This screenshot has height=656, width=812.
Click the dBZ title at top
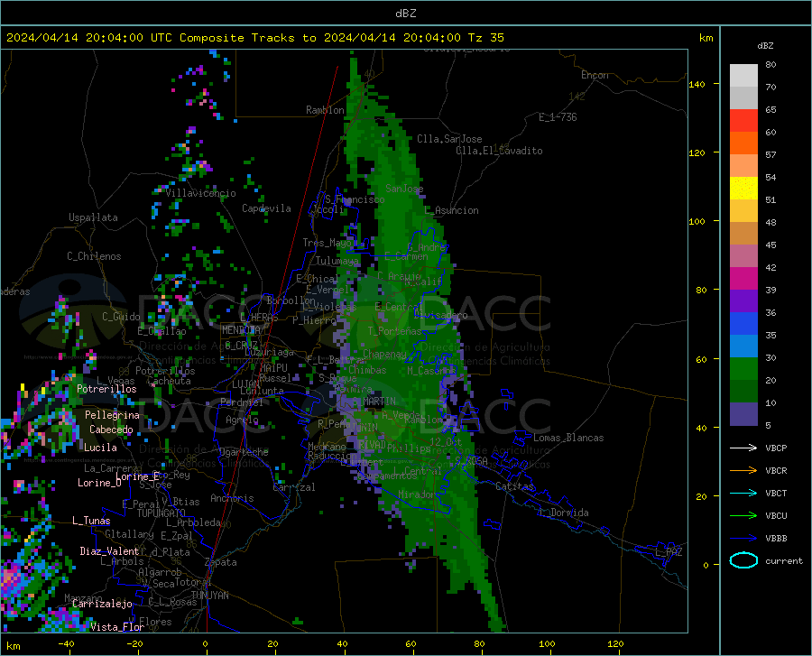click(405, 14)
